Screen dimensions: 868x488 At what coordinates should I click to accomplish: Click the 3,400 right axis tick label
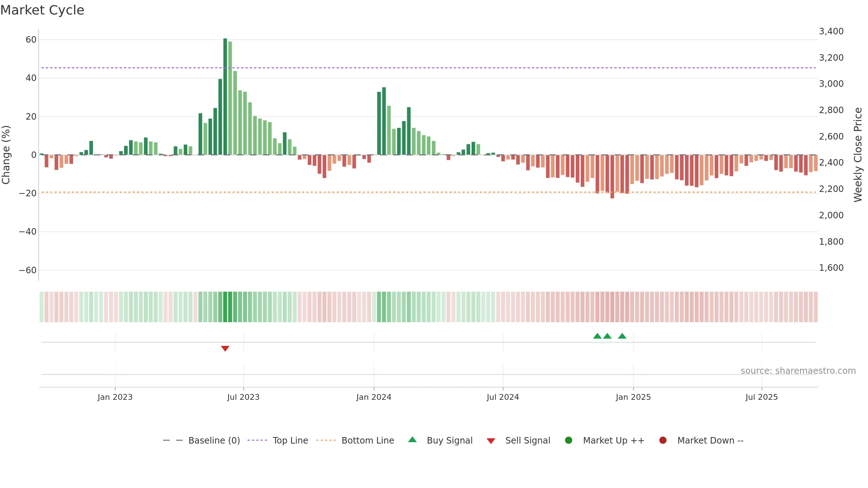click(831, 31)
